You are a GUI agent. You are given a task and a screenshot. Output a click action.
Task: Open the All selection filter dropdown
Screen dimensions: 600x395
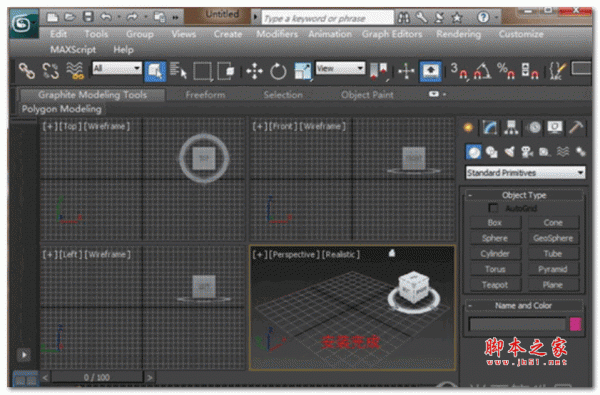(x=117, y=69)
